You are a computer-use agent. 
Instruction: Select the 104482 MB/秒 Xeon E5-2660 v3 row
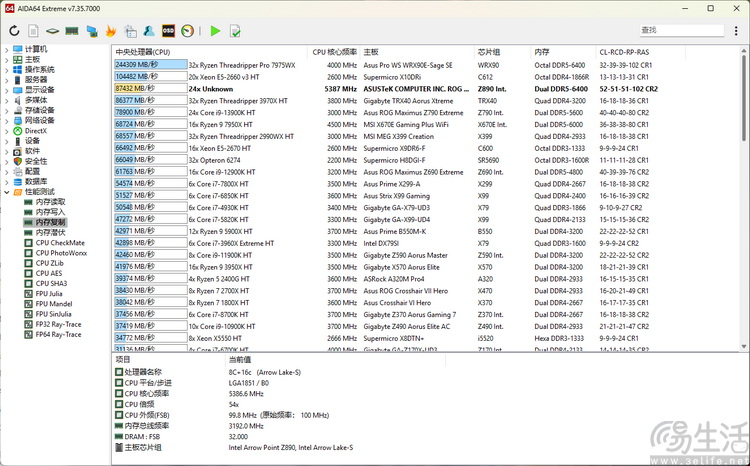coord(386,77)
